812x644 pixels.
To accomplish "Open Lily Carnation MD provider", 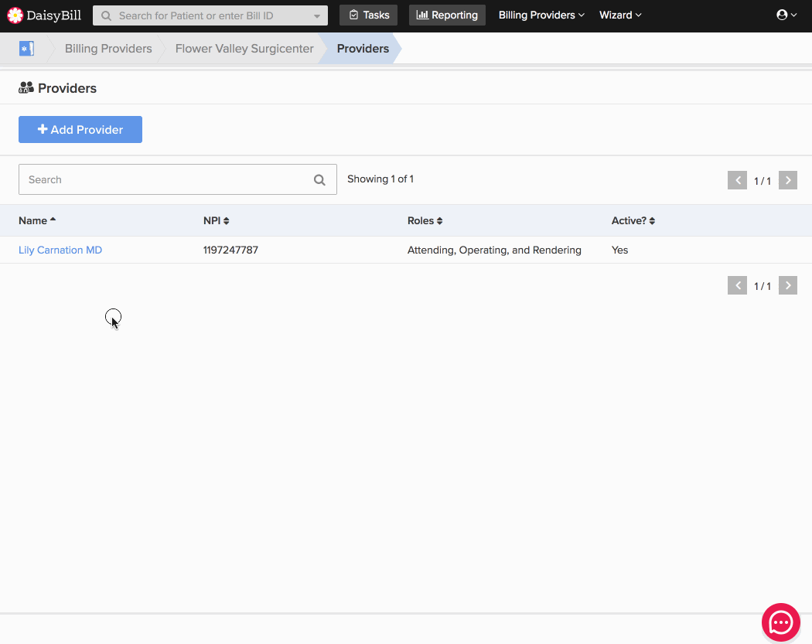I will [60, 250].
